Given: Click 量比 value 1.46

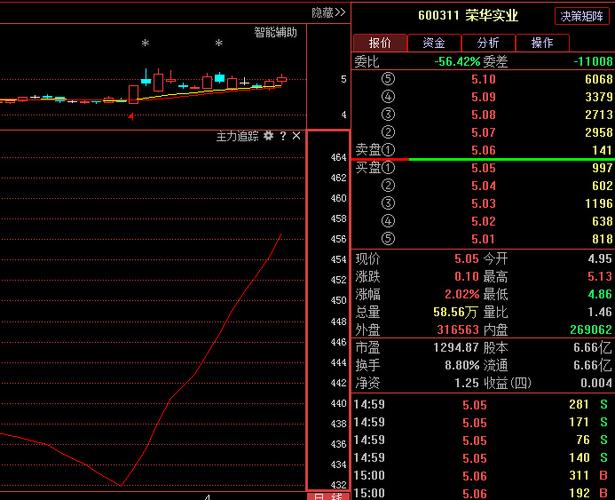Looking at the screenshot, I should coord(600,312).
